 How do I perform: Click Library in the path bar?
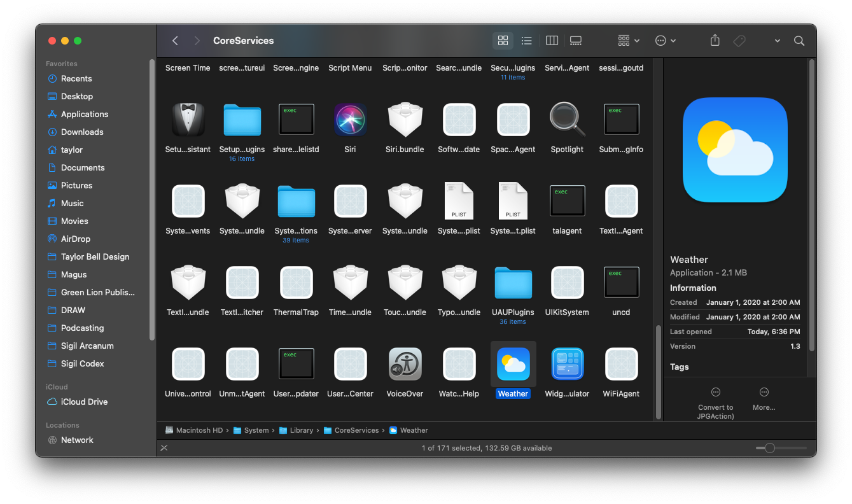tap(301, 430)
